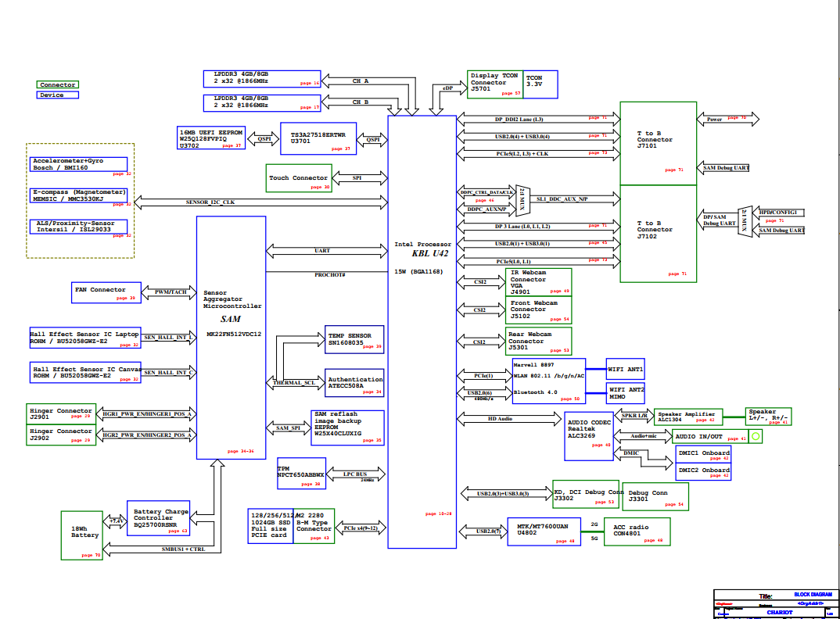Select the blue Device legend box
This screenshot has height=619, width=840.
tap(58, 95)
